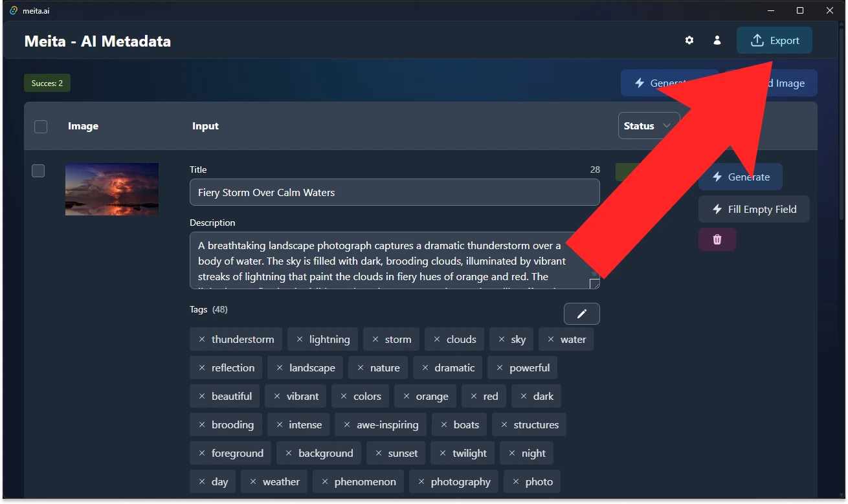This screenshot has width=848, height=504.
Task: Delete the image row via trash icon
Action: (x=717, y=239)
